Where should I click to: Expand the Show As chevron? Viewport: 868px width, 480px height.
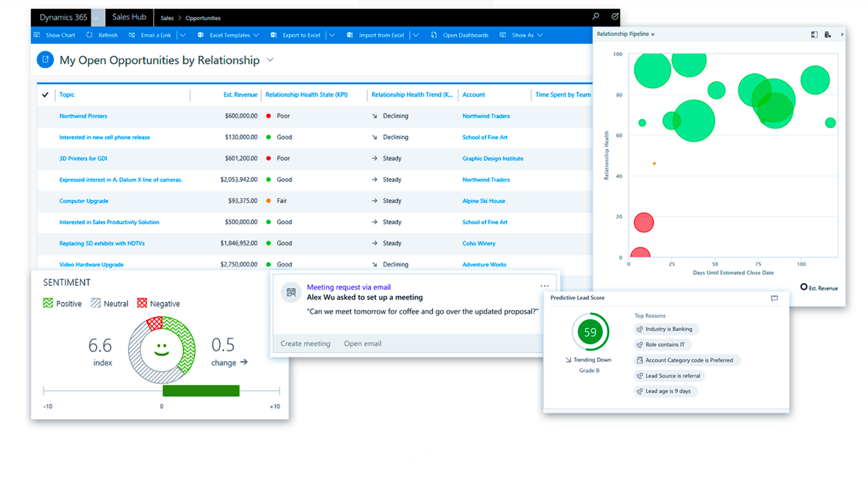coord(540,35)
